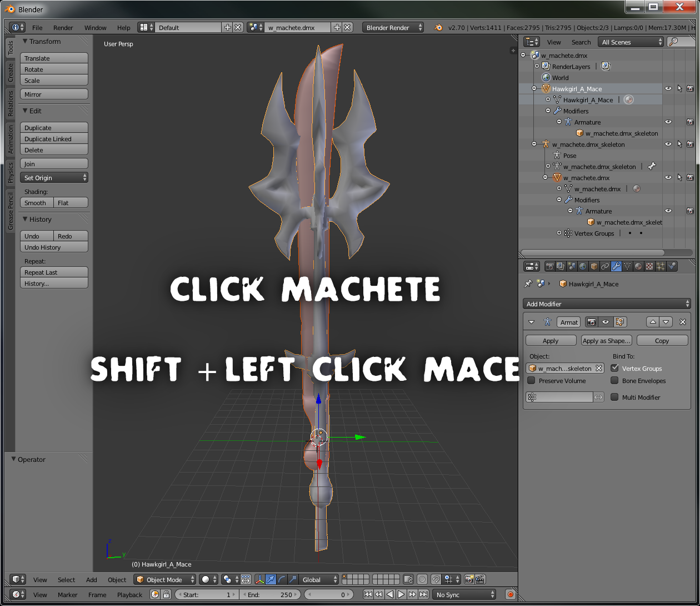Collapse the Armature modifier panel triangle
This screenshot has width=700, height=606.
531,322
